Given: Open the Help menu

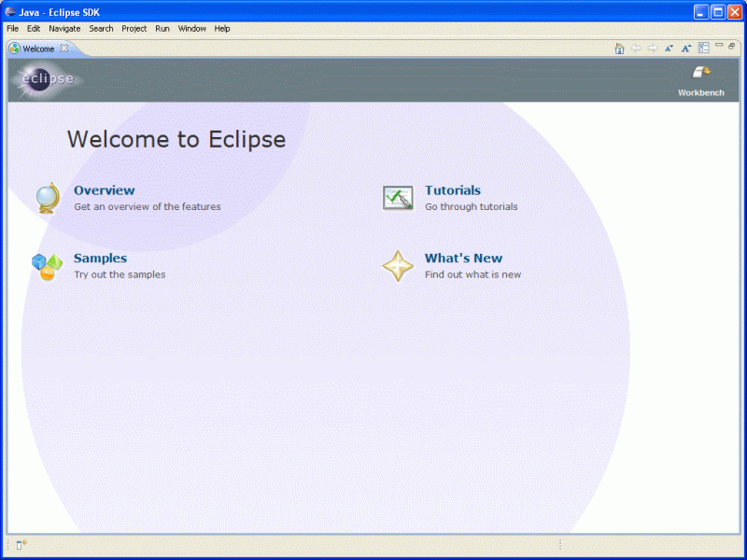Looking at the screenshot, I should click(x=222, y=29).
